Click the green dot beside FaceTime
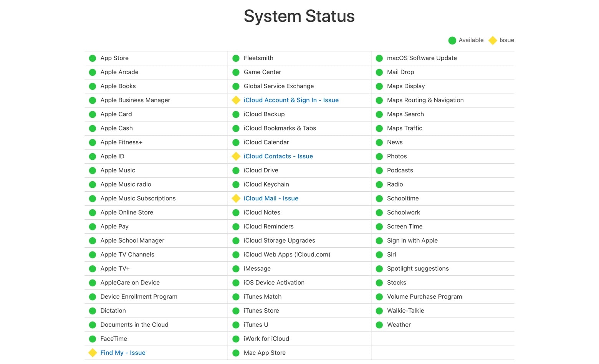This screenshot has height=364, width=599. point(93,339)
